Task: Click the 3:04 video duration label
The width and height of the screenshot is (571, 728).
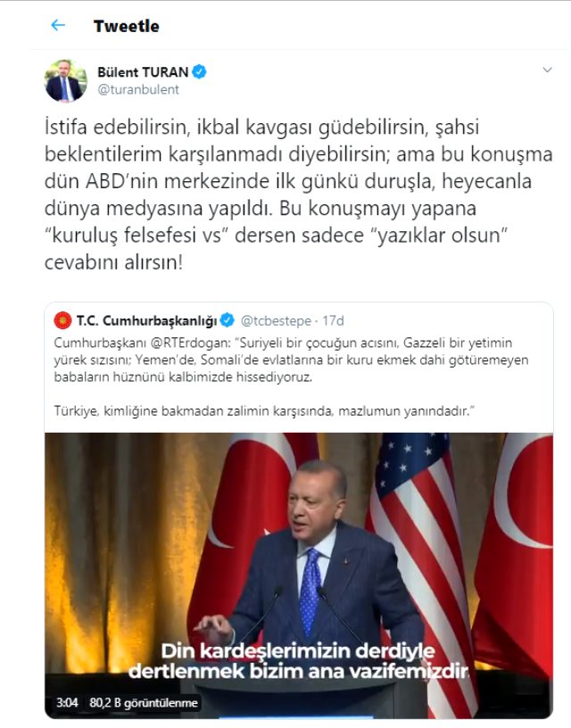Action: [67, 702]
